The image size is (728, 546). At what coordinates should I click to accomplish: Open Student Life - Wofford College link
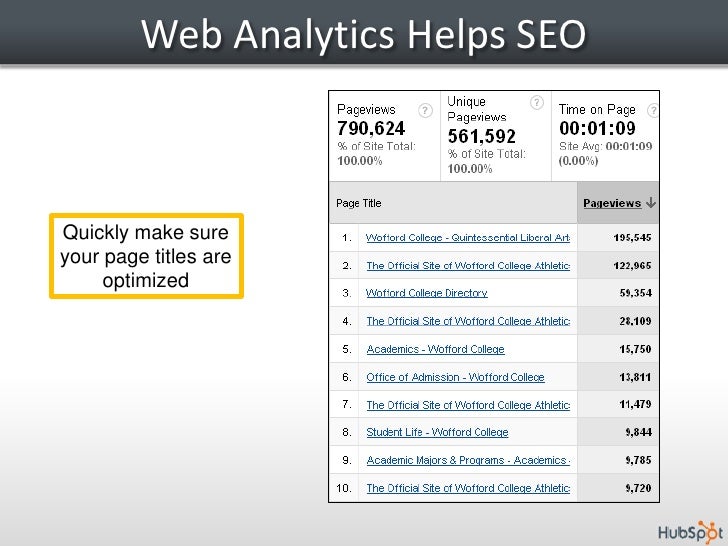click(x=437, y=432)
